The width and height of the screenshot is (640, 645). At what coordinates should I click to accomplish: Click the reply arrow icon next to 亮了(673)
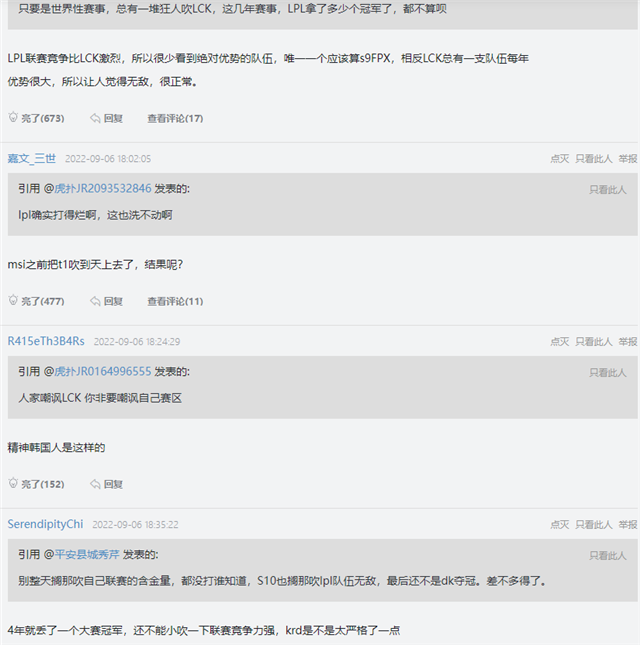tap(96, 118)
